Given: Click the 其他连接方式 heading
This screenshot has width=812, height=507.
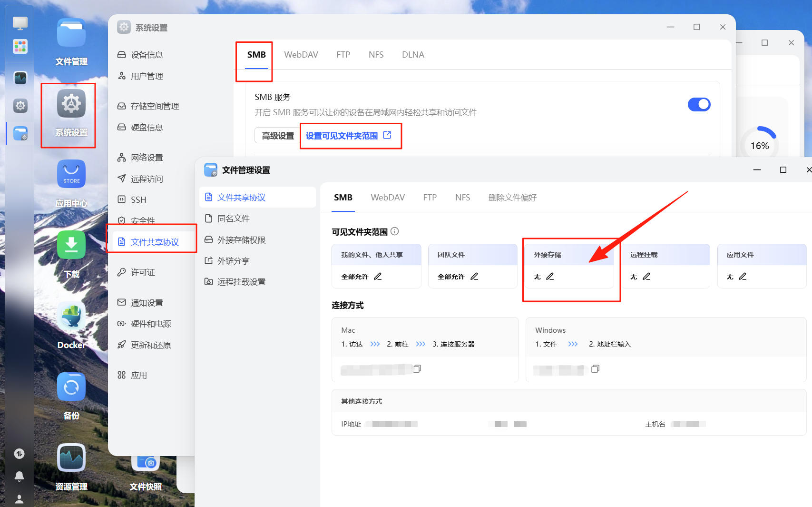Looking at the screenshot, I should pyautogui.click(x=362, y=401).
